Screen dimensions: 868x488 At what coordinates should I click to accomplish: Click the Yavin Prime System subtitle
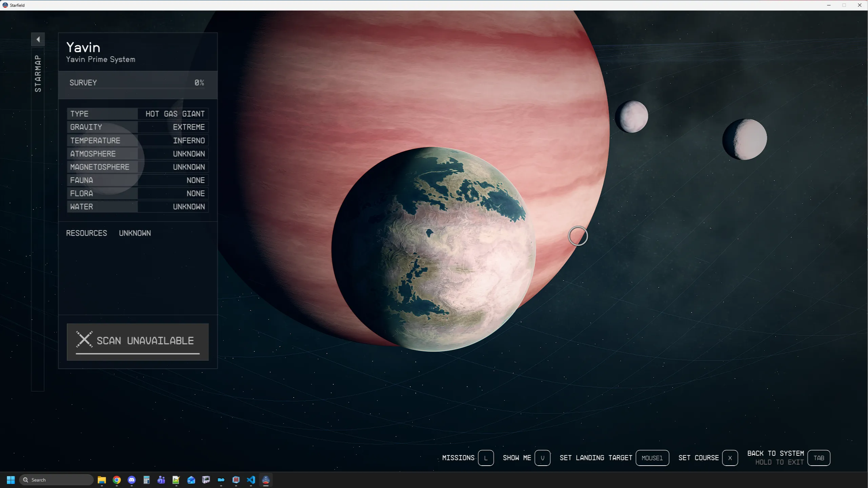tap(101, 59)
